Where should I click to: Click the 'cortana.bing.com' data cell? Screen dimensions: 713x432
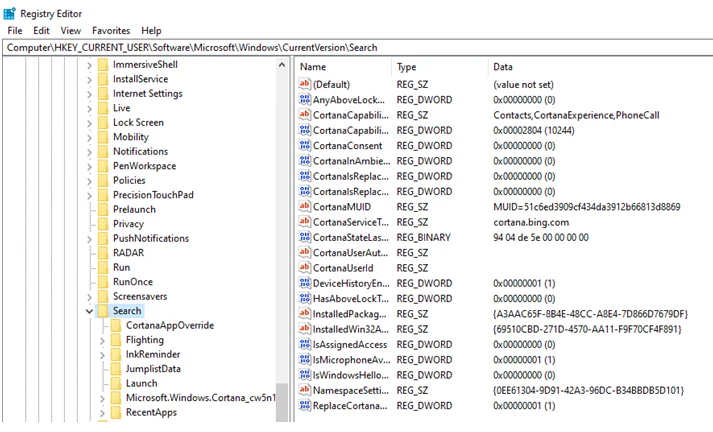coord(531,222)
